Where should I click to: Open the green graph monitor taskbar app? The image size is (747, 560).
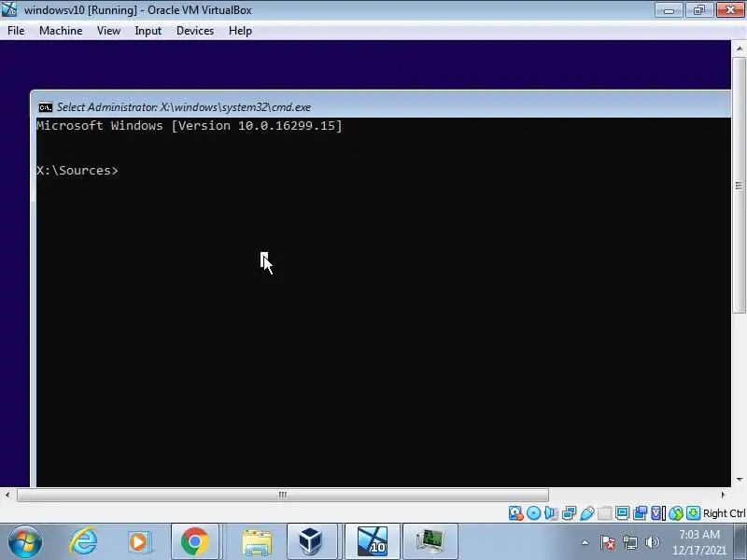(430, 542)
